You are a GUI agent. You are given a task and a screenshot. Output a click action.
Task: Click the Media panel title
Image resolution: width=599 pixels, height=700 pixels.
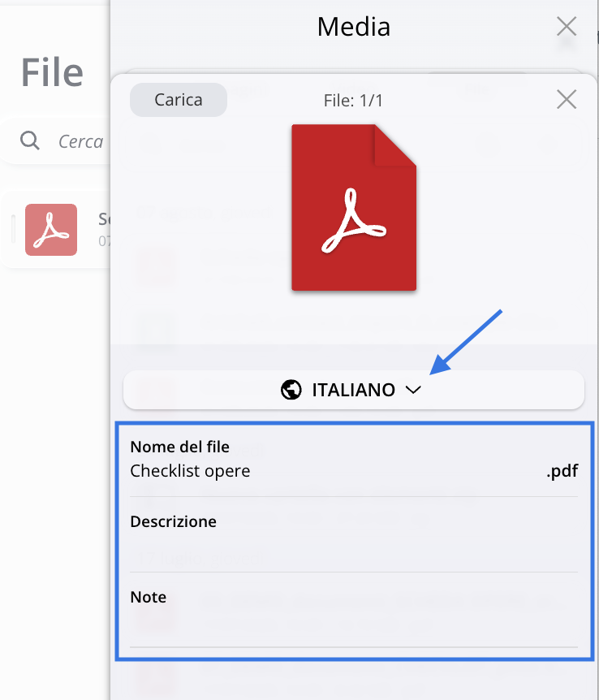[354, 27]
